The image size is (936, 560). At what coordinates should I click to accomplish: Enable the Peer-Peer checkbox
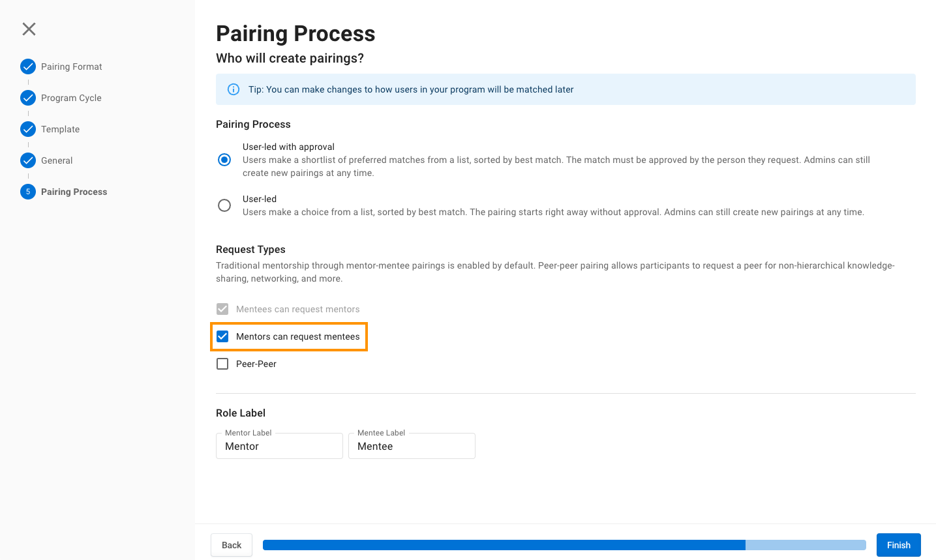tap(222, 364)
